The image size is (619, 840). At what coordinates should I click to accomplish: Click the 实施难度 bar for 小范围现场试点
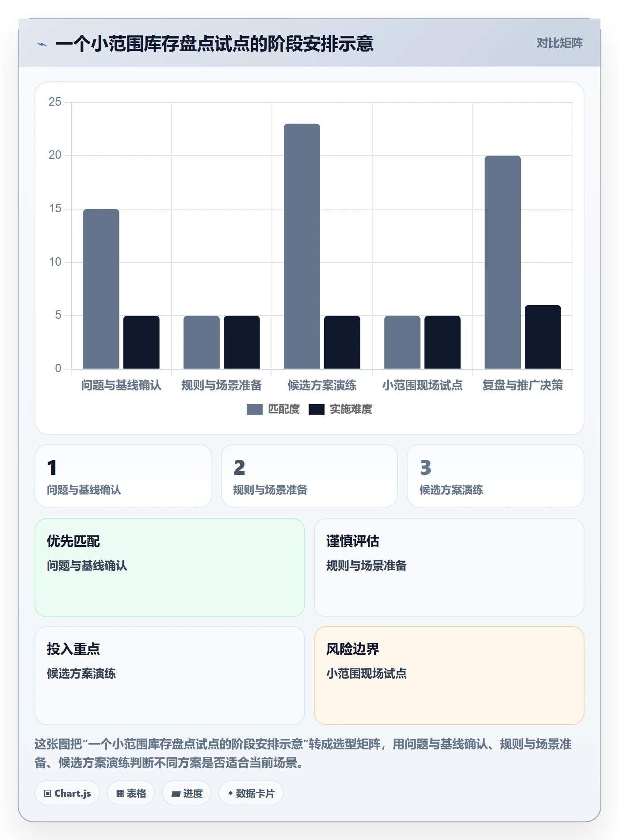tap(443, 342)
